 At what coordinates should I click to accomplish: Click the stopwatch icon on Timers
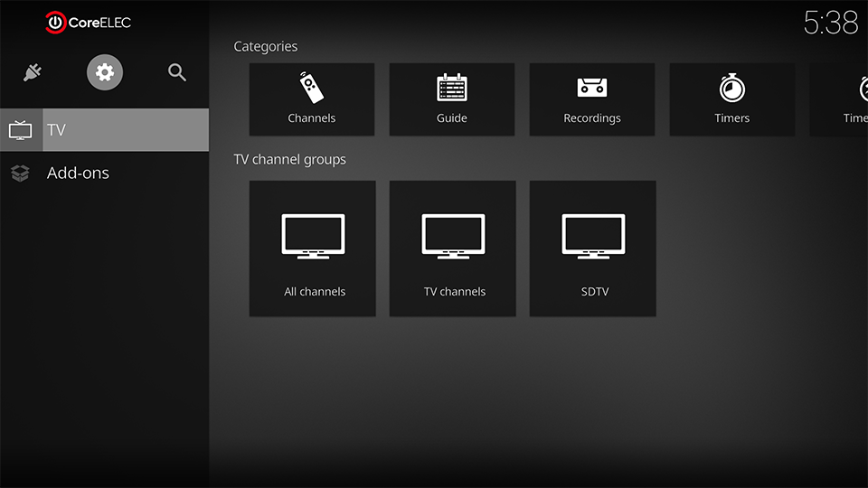[731, 88]
